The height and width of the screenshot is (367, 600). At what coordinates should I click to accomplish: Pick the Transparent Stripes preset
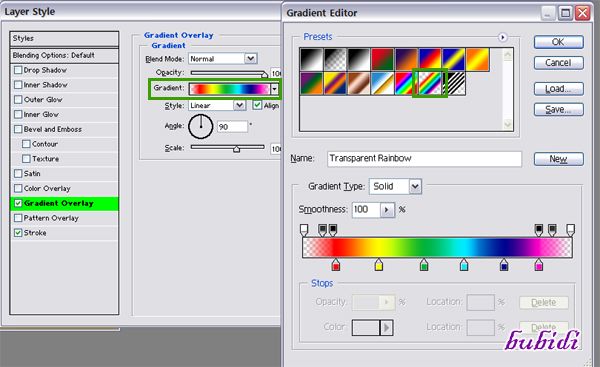pos(454,83)
